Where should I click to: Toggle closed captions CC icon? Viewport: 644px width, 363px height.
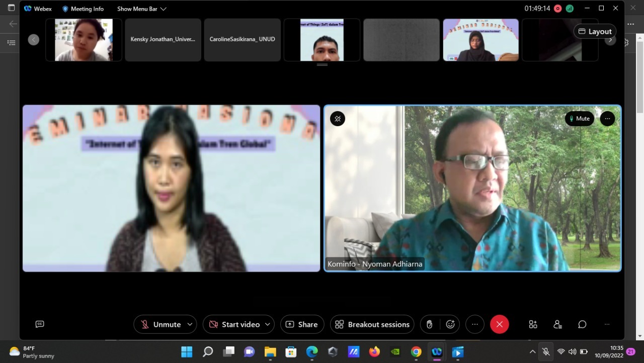(x=40, y=324)
